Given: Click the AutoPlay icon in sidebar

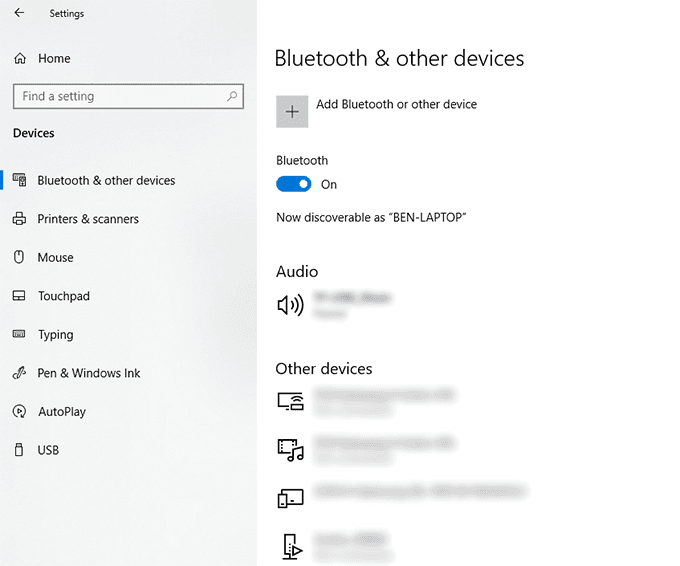Looking at the screenshot, I should tap(19, 411).
